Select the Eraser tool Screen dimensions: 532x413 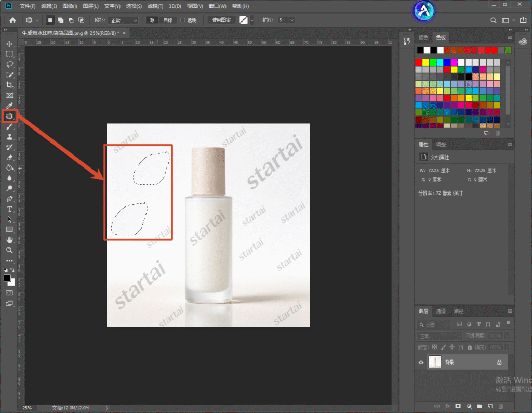[x=9, y=158]
